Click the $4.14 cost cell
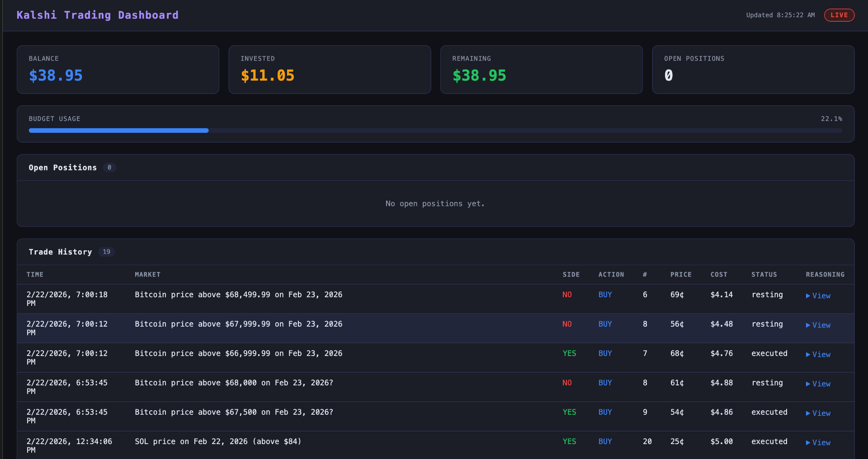The width and height of the screenshot is (868, 459). 722,295
